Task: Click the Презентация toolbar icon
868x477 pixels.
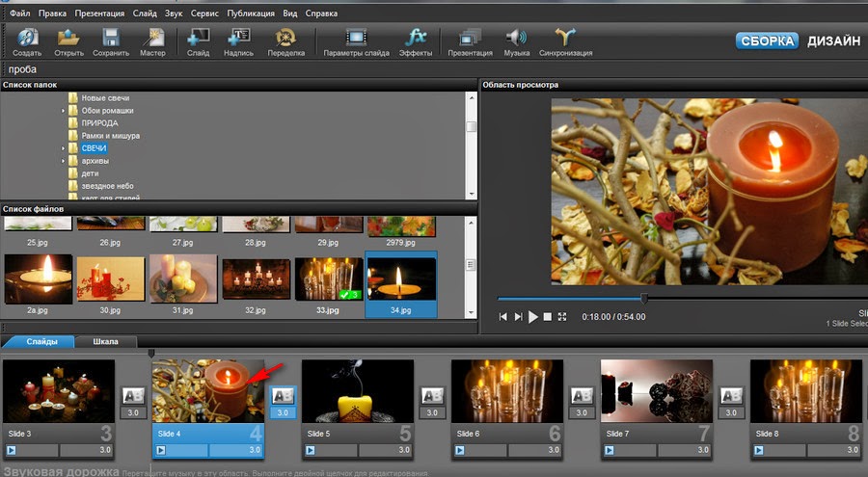Action: [x=470, y=37]
